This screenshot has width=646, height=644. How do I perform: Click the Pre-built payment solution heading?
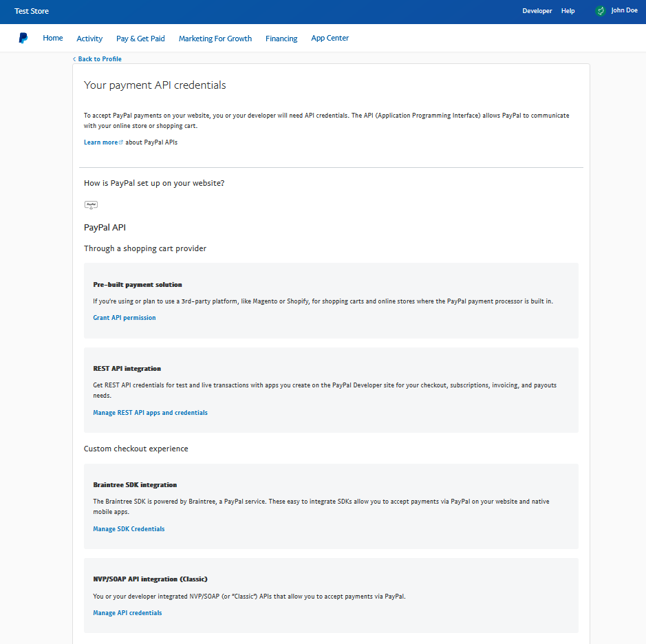click(x=138, y=285)
